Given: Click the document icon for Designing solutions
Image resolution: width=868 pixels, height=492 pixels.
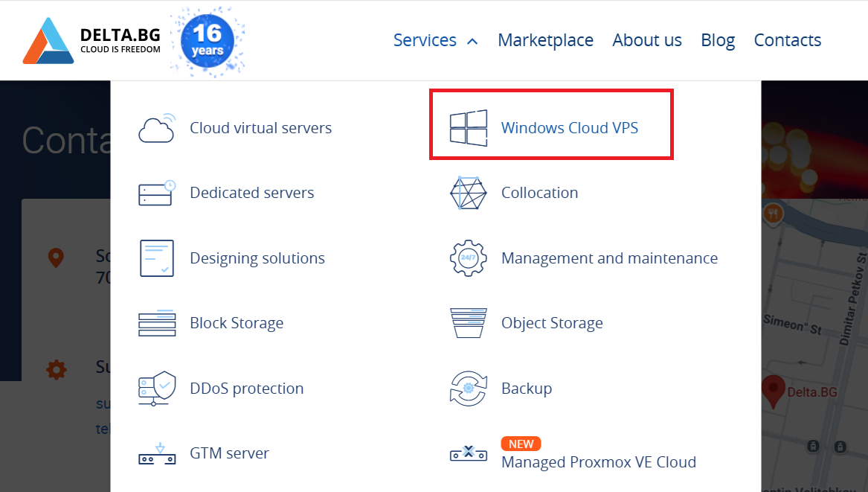Looking at the screenshot, I should click(157, 258).
